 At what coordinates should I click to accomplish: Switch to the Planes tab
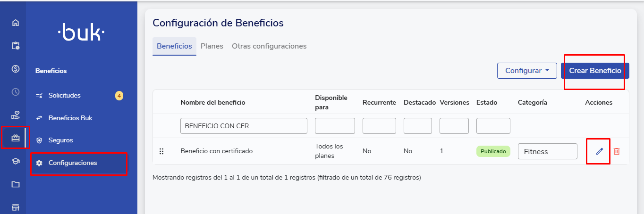click(212, 46)
